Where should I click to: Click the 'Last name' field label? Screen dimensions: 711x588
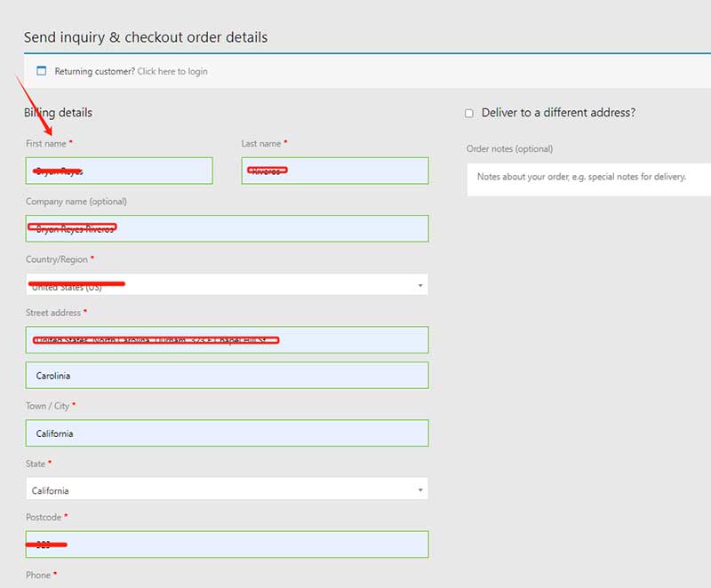tap(261, 143)
